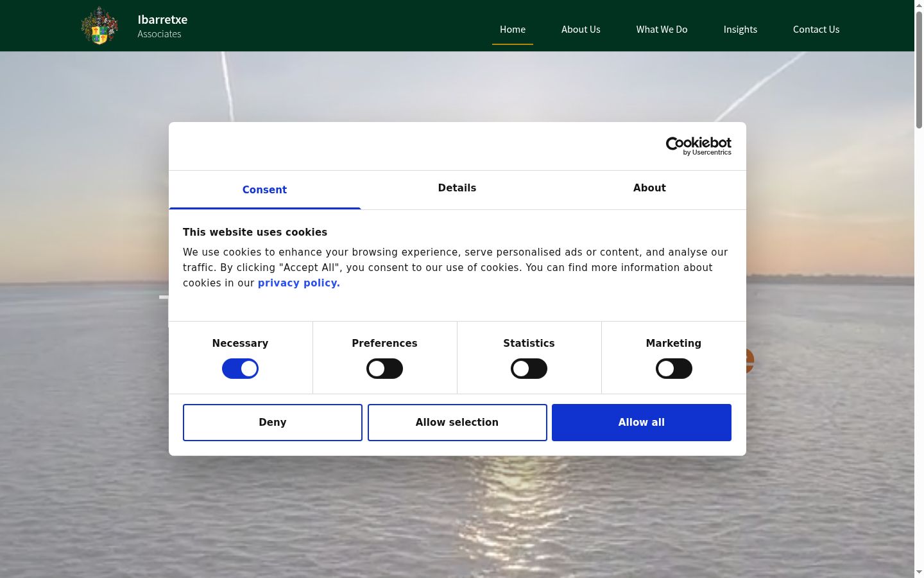Go to Home in navigation bar

tap(513, 30)
